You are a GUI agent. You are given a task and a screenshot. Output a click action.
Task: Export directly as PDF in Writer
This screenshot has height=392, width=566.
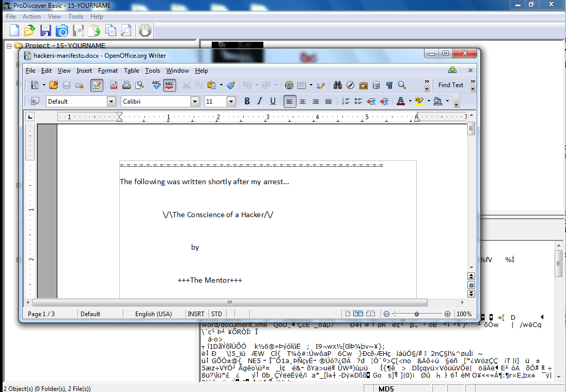tap(114, 85)
